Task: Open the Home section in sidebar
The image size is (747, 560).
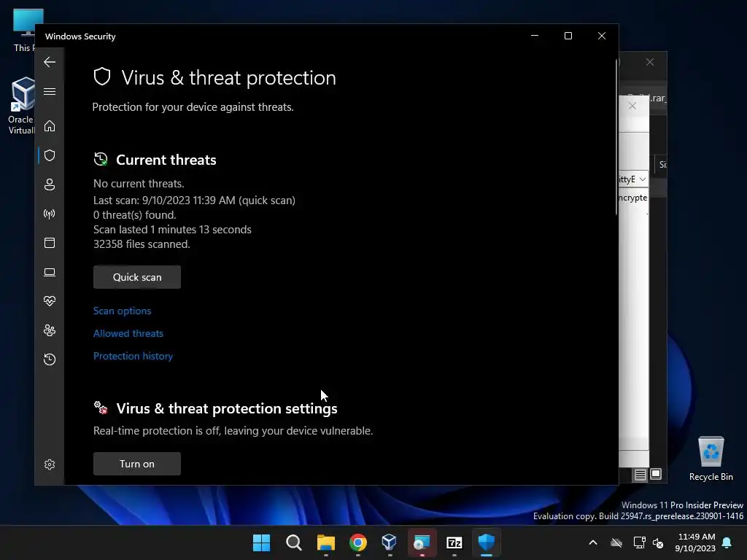Action: point(50,126)
